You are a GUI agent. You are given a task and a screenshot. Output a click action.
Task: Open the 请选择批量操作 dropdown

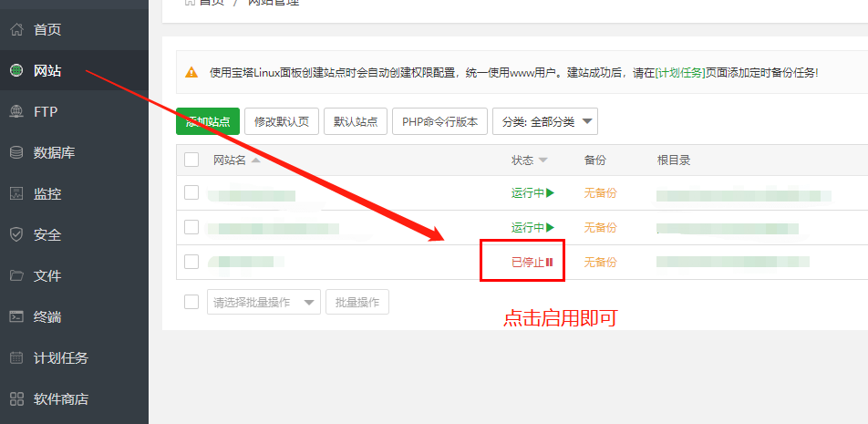pyautogui.click(x=263, y=302)
